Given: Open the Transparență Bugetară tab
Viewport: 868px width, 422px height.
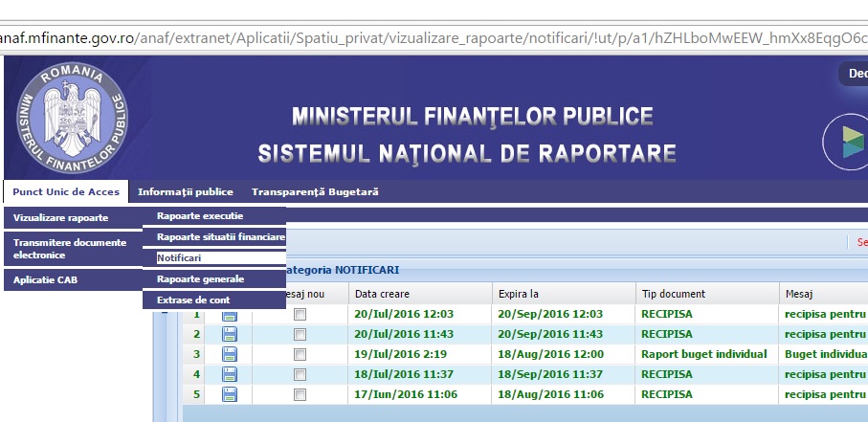Looking at the screenshot, I should coord(315,192).
